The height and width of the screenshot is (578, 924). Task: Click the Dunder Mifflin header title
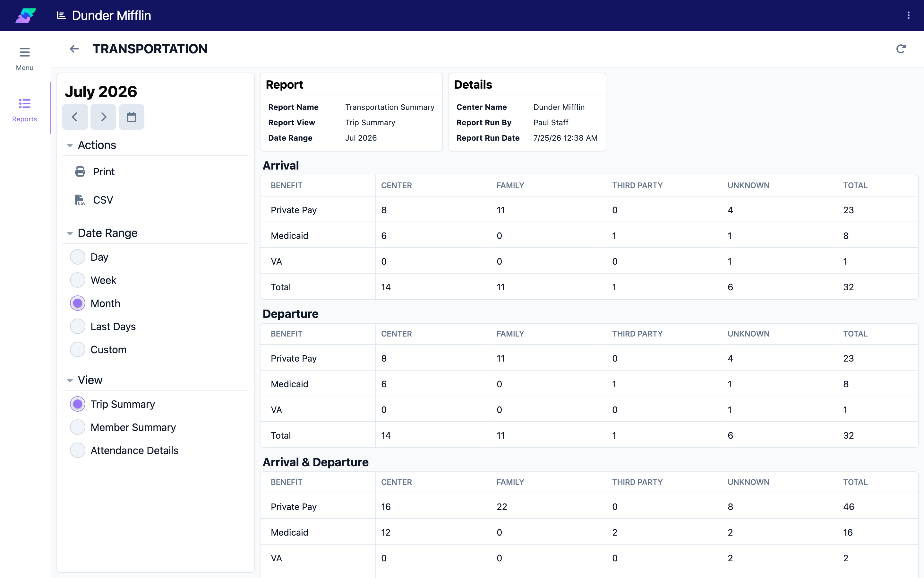111,15
